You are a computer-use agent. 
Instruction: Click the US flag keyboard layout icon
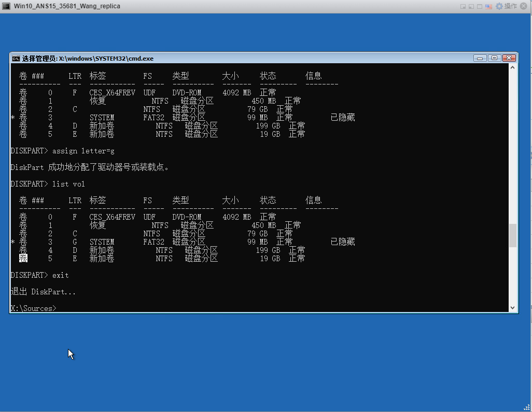488,6
